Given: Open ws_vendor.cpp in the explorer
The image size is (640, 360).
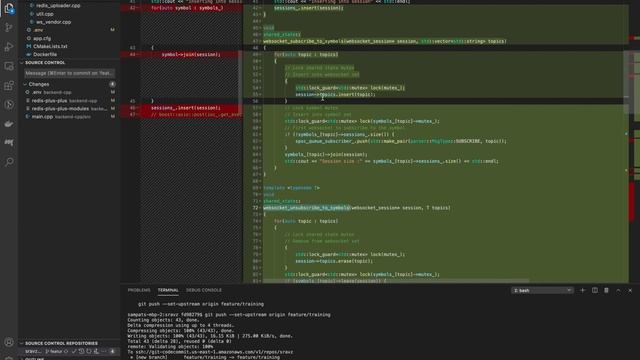Looking at the screenshot, I should (x=53, y=22).
